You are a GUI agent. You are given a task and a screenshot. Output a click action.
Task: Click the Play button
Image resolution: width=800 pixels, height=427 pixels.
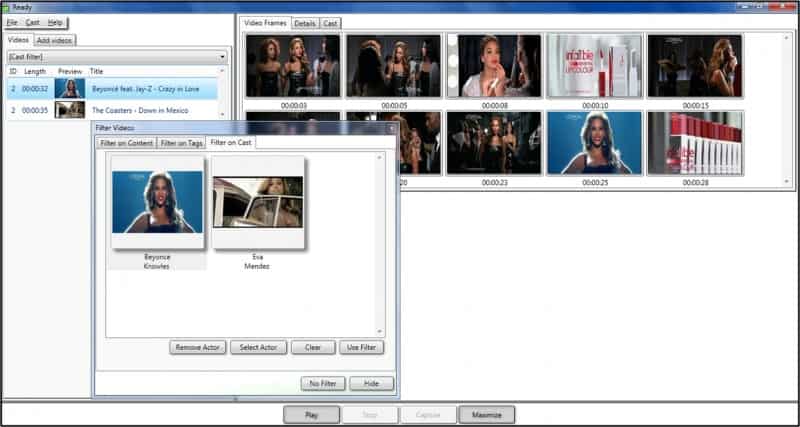pos(311,415)
